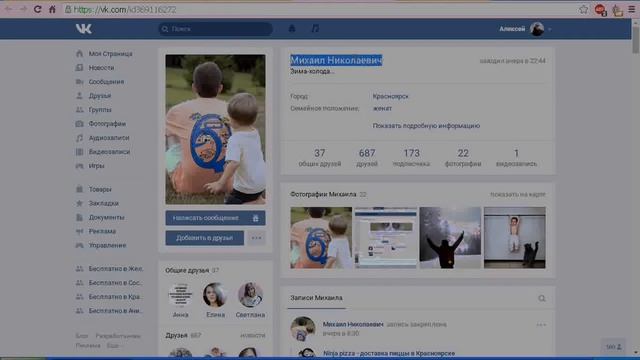
Task: Open 37 общих друзей counter
Action: (320, 157)
